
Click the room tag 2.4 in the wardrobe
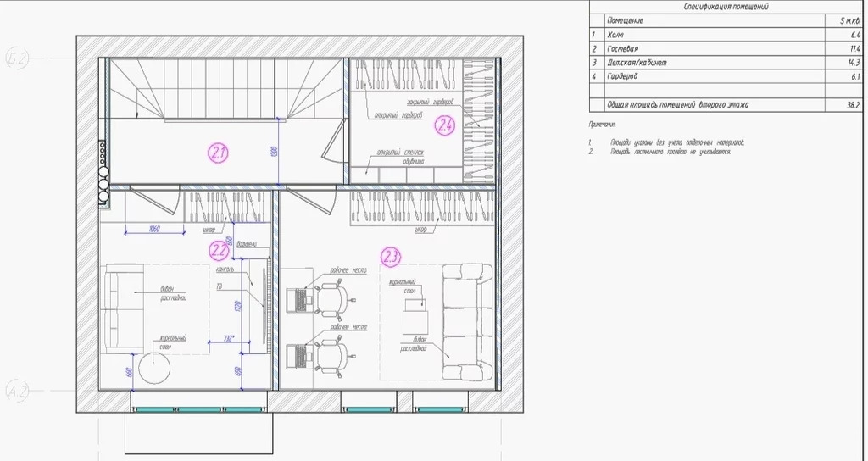click(x=446, y=127)
